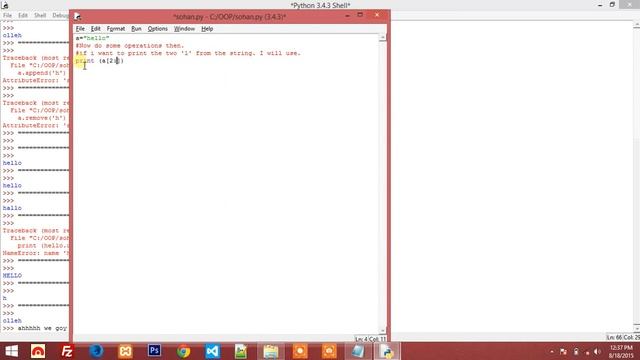Open FileZilla from the taskbar

pos(67,351)
